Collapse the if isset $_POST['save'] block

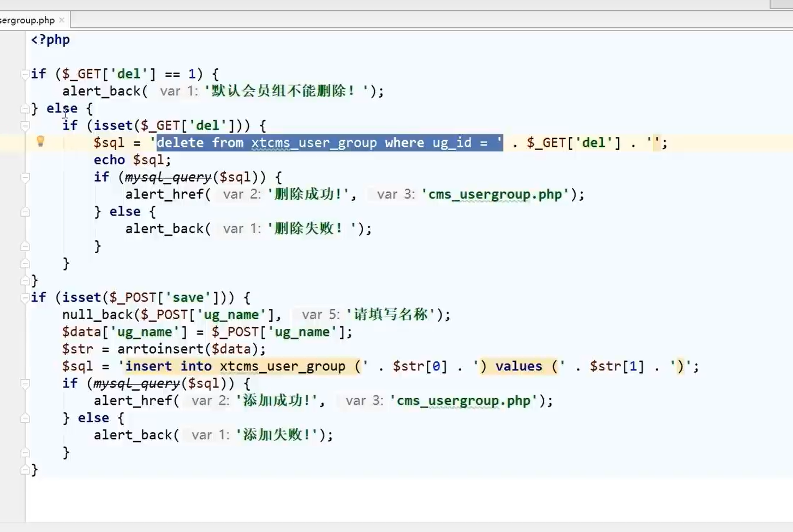tap(25, 298)
